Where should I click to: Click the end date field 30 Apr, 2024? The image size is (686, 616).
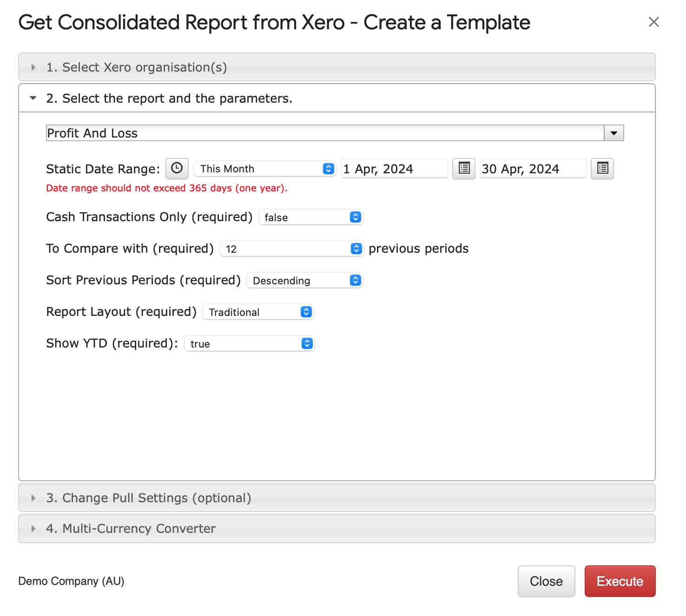(x=533, y=169)
